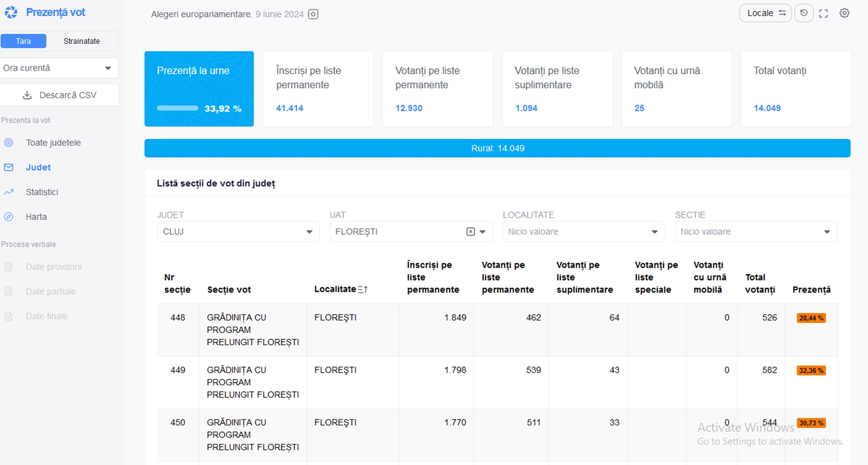This screenshot has height=465, width=868.
Task: Click the Date finale document icon
Action: point(9,316)
